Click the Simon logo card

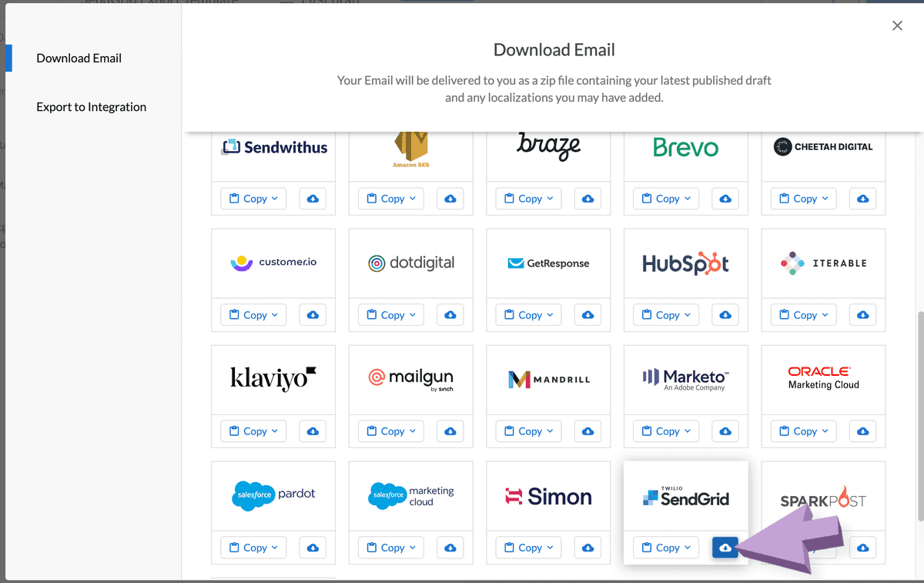548,495
